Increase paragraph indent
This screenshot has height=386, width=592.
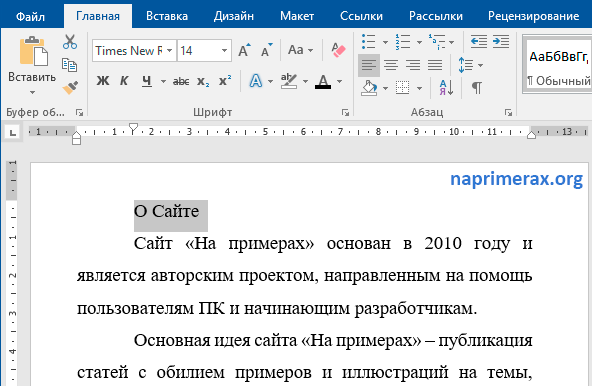pyautogui.click(x=501, y=42)
